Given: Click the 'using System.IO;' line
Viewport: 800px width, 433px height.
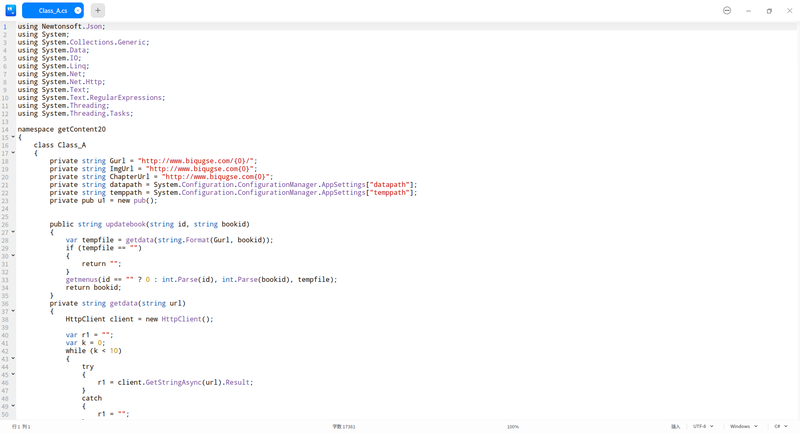Looking at the screenshot, I should tap(49, 58).
